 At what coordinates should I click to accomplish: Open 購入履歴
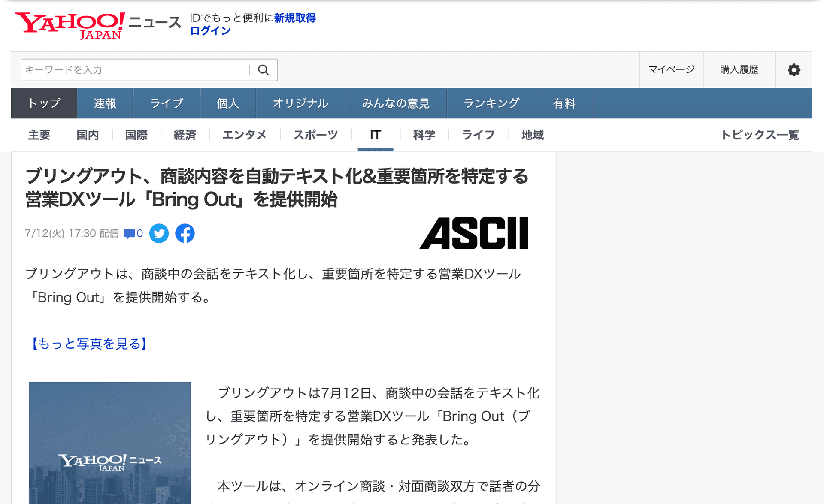(x=739, y=69)
